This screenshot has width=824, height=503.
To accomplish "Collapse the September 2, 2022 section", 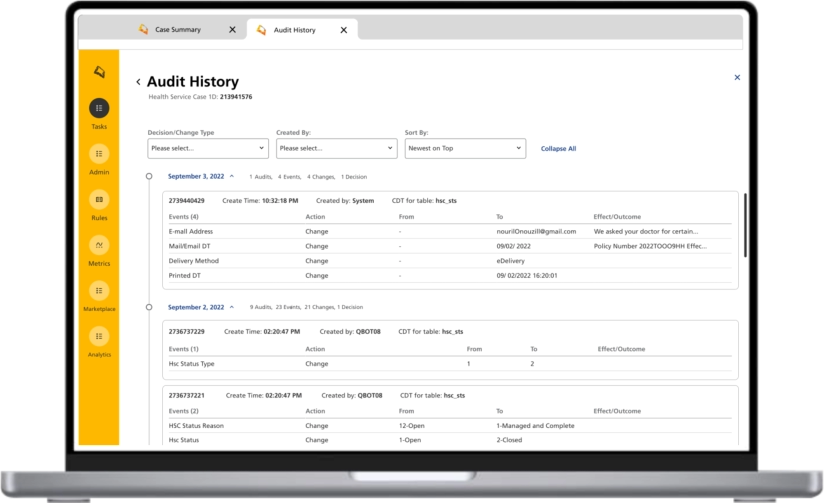I will pos(232,307).
